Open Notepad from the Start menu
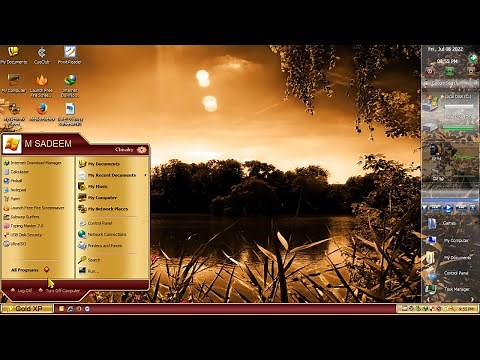 (15, 190)
